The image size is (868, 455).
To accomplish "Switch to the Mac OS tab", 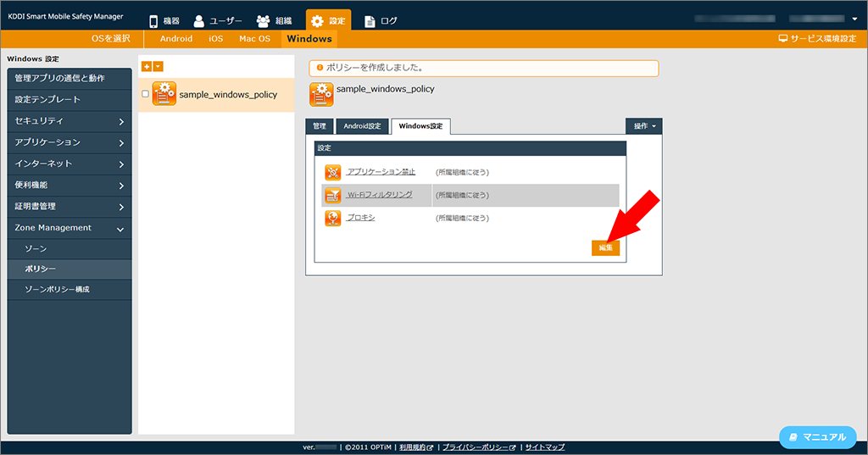I will (254, 39).
